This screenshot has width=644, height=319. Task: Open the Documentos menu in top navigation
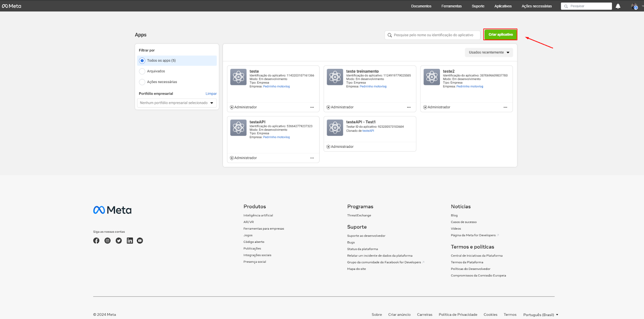[421, 6]
